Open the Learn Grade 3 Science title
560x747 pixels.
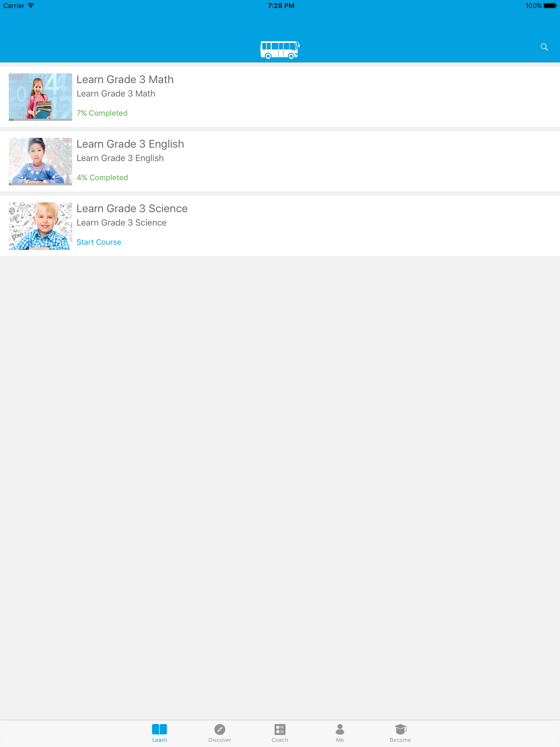pyautogui.click(x=132, y=208)
